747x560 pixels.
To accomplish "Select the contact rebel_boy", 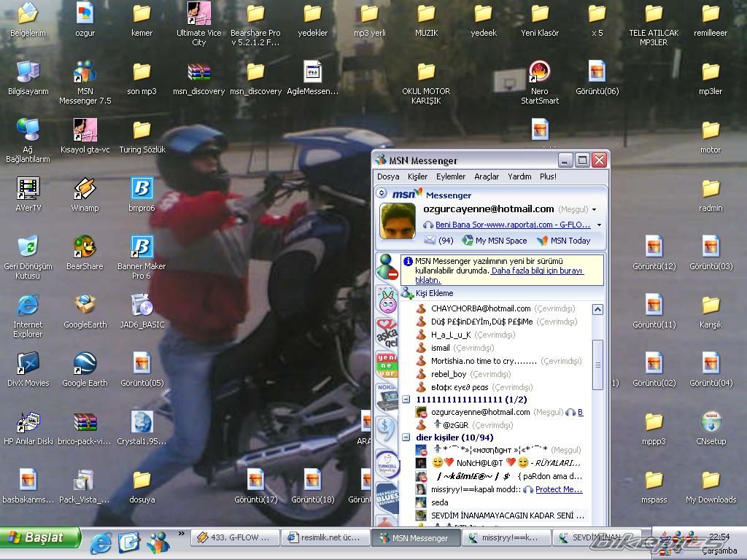I will tap(463, 374).
